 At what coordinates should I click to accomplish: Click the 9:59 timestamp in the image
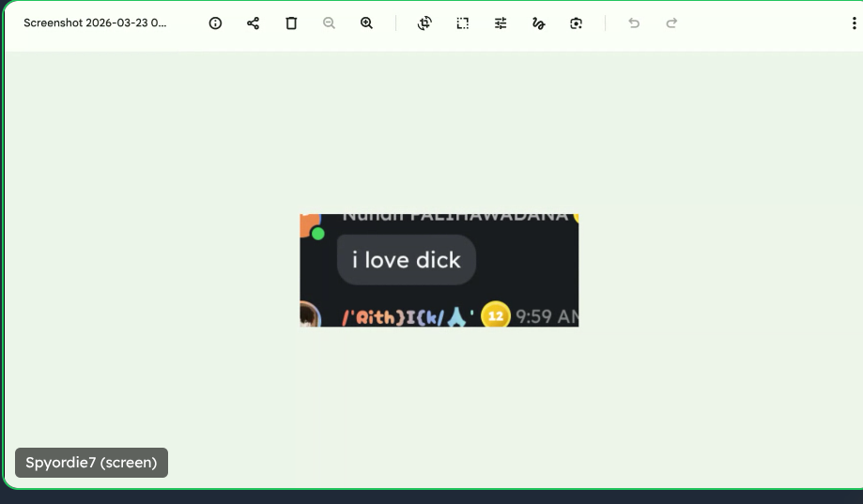tap(547, 317)
